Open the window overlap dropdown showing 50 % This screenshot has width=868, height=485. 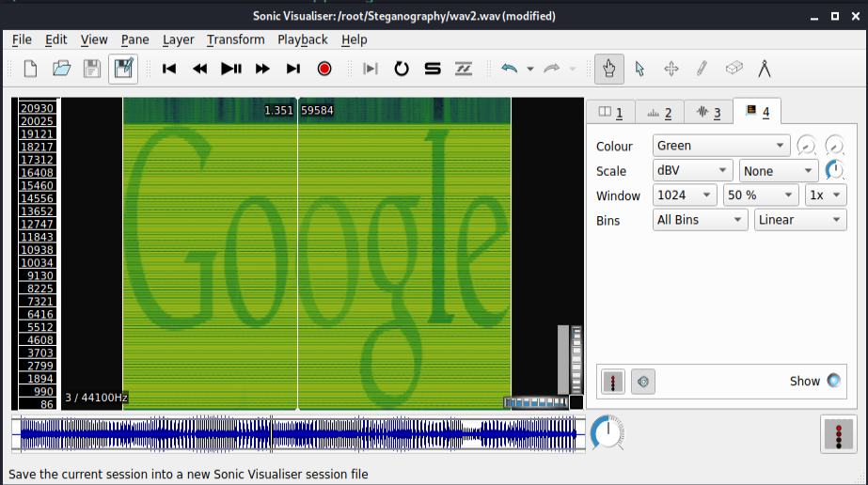(761, 196)
